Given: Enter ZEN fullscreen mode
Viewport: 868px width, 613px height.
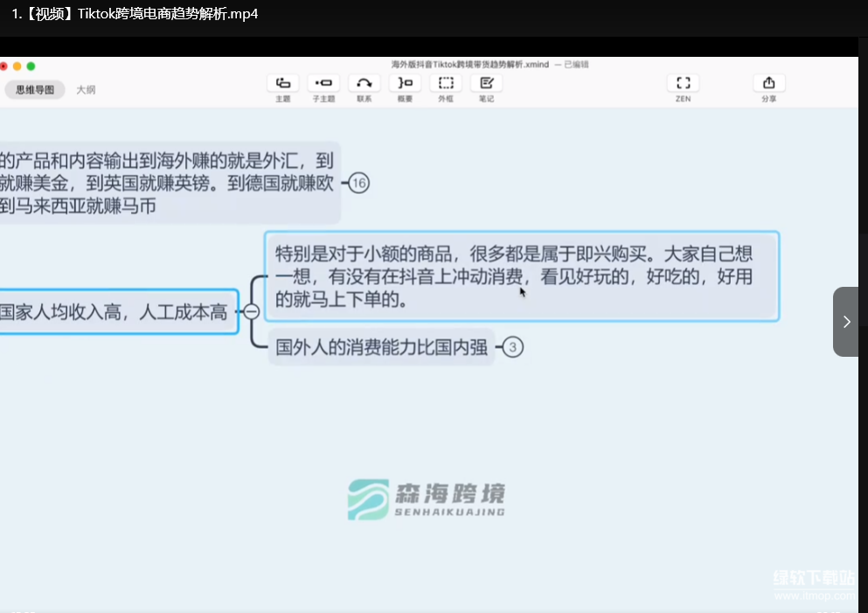Looking at the screenshot, I should coord(683,83).
